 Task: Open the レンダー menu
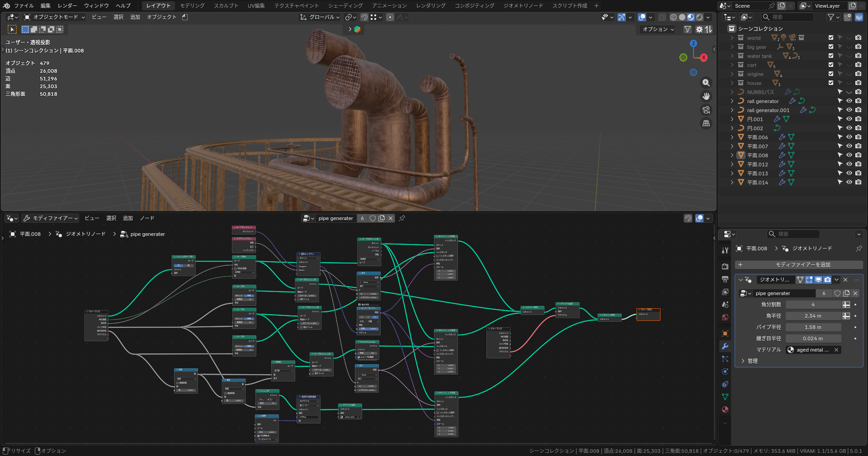coord(67,6)
